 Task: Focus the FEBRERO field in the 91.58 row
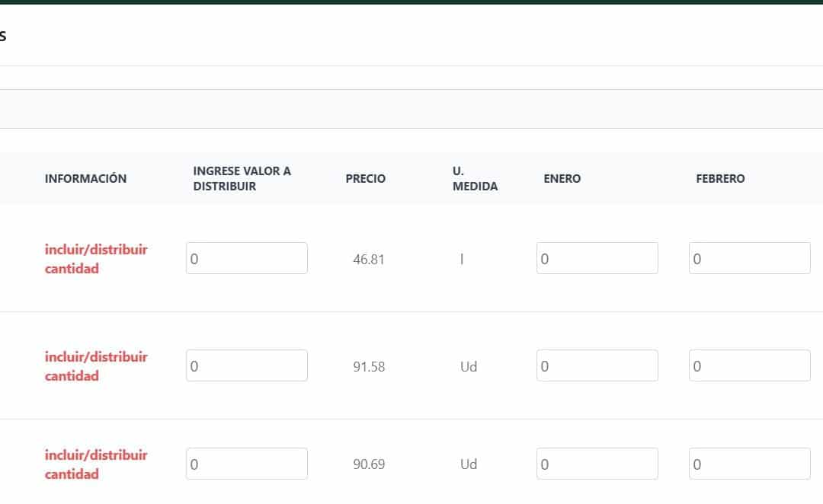(749, 366)
